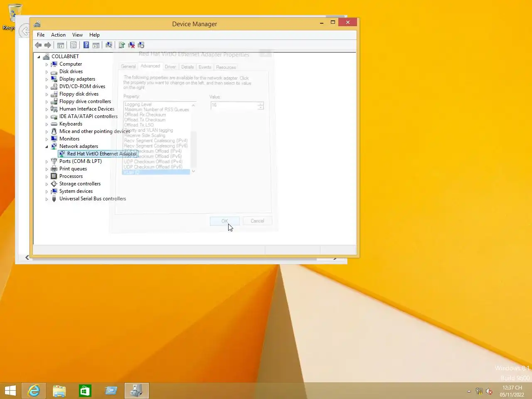Select "Offload.Rx.Checksum" in the Property list

click(x=145, y=115)
